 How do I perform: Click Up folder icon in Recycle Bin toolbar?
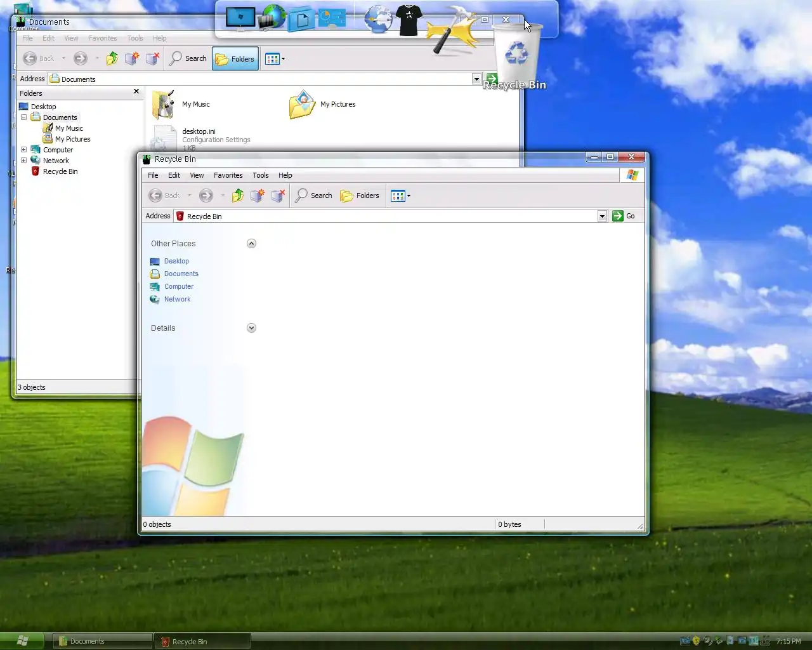click(x=238, y=196)
